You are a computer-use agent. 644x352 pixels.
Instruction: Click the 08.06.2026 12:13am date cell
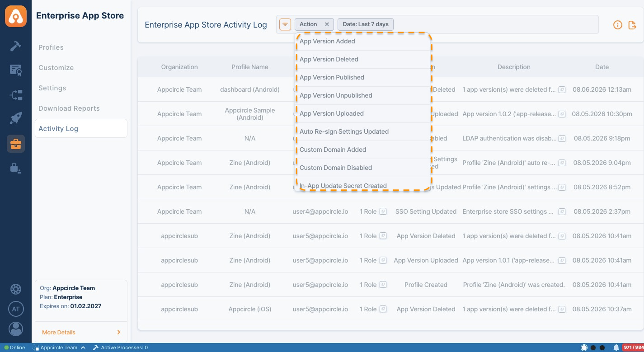coord(602,89)
